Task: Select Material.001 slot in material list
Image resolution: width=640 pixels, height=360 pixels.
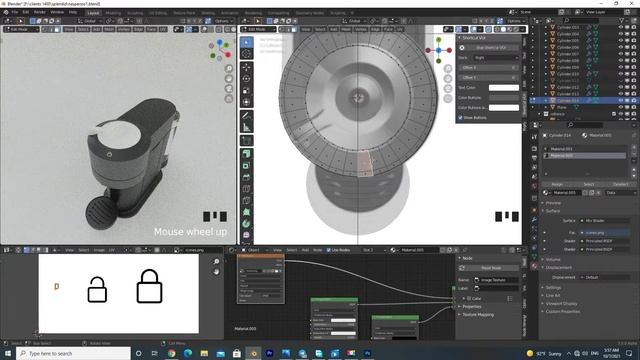Action: (585, 149)
